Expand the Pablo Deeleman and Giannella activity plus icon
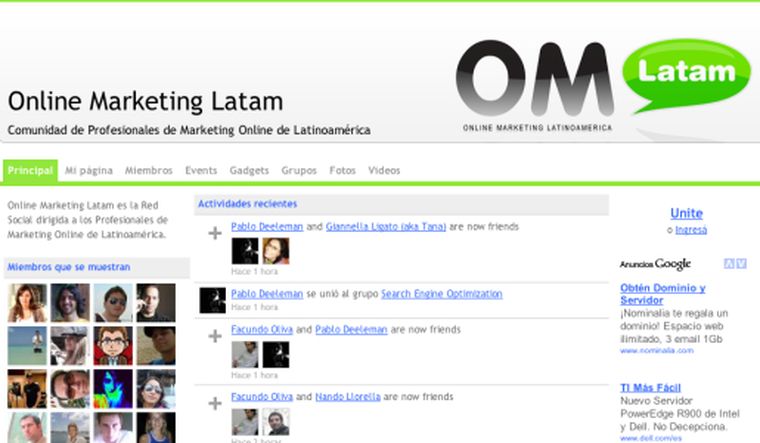The image size is (760, 443). pyautogui.click(x=215, y=234)
